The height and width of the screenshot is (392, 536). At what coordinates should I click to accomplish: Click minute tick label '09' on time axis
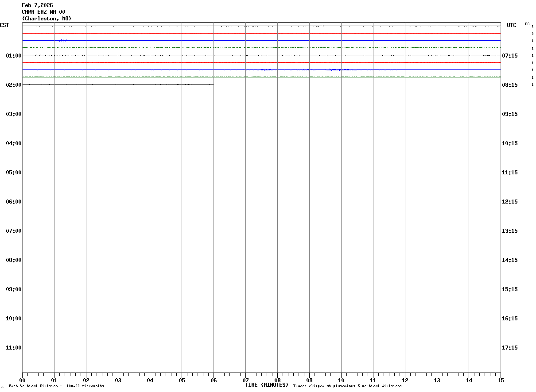click(309, 380)
